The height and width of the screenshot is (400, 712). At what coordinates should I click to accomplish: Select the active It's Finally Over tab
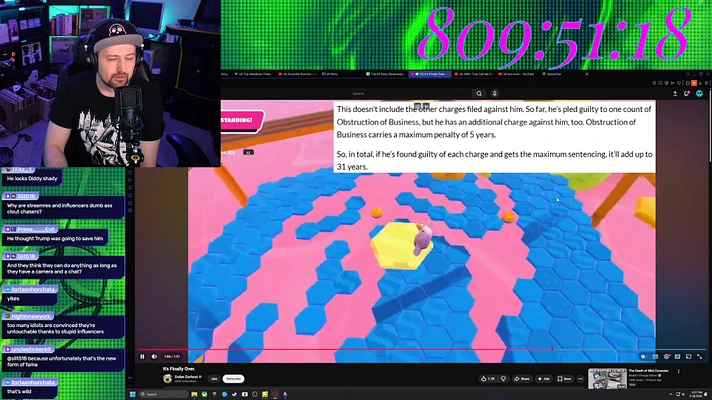(430, 74)
